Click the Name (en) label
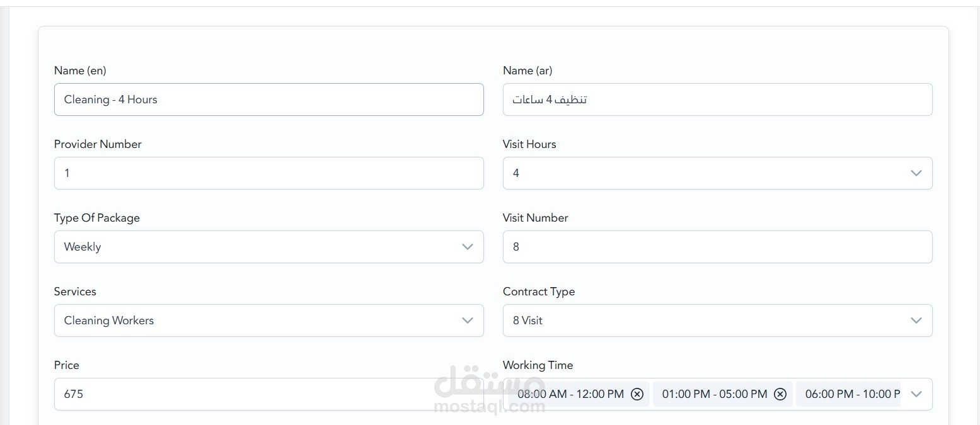This screenshot has width=980, height=425. point(80,71)
